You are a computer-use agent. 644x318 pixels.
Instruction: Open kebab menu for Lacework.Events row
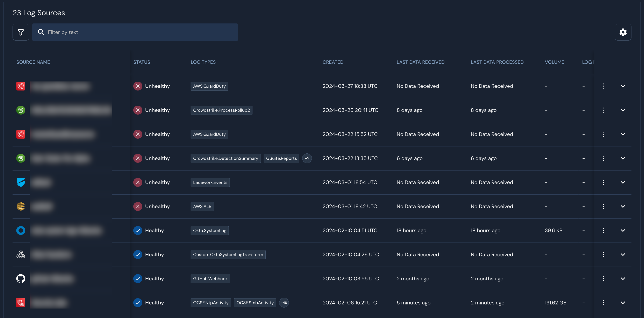603,182
